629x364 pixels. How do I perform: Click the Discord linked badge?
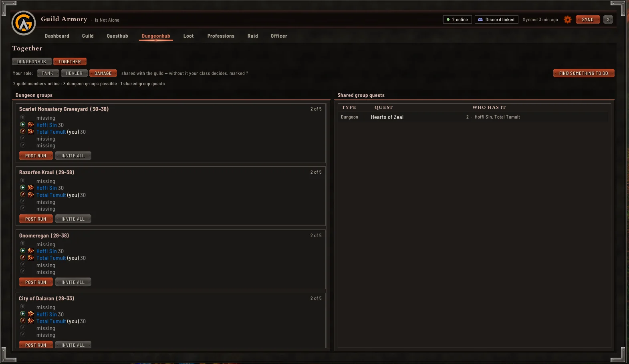click(496, 20)
